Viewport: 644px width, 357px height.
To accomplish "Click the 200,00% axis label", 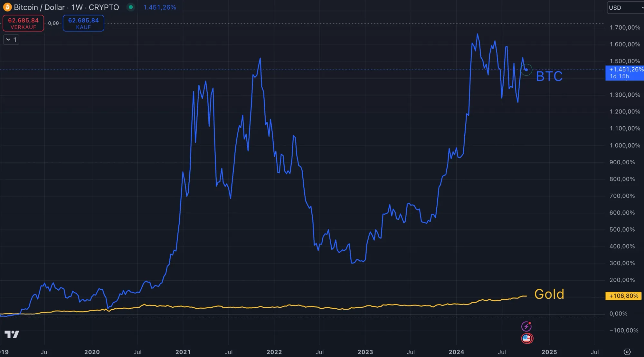I will [622, 280].
